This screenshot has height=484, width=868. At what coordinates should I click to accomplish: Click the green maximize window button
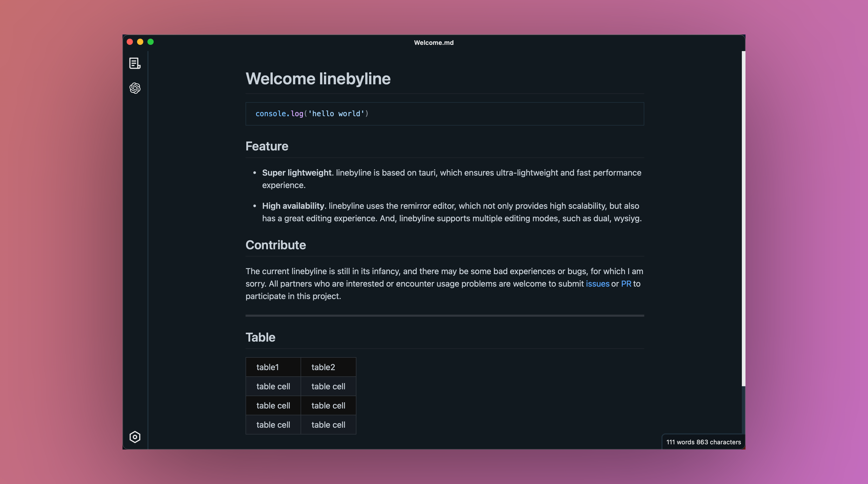(x=151, y=42)
